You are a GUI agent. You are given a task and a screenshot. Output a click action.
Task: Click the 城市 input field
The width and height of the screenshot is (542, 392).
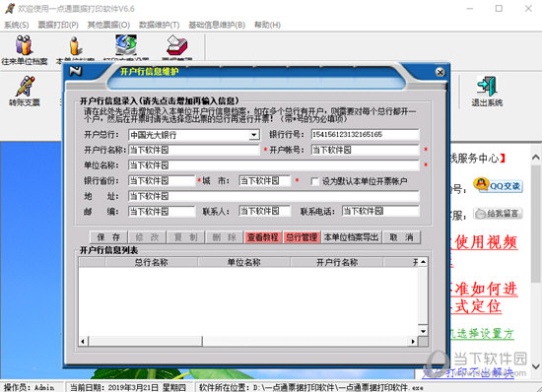265,180
